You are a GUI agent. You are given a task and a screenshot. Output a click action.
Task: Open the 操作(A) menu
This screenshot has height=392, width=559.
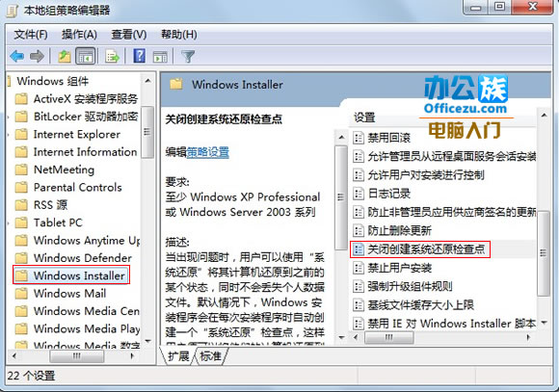(79, 35)
